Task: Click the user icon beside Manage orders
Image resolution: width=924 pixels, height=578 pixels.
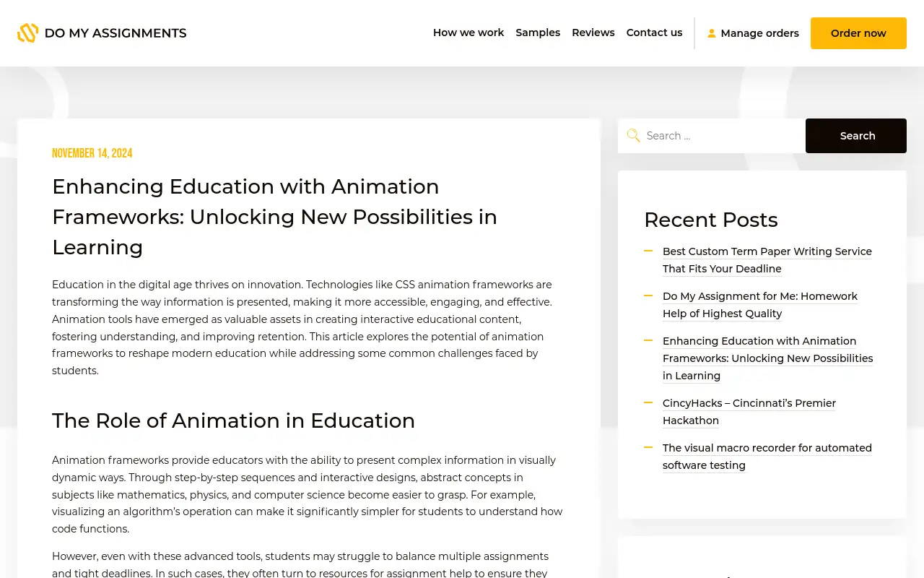Action: [x=712, y=33]
